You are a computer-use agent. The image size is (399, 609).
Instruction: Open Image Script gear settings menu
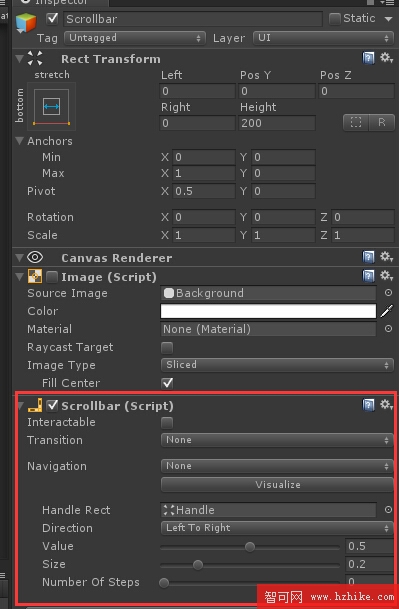point(386,276)
